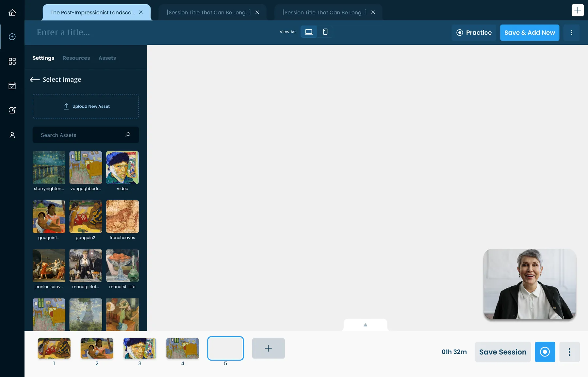Viewport: 588px width, 377px height.
Task: Open slide 3 in the filmstrip
Action: pos(140,348)
